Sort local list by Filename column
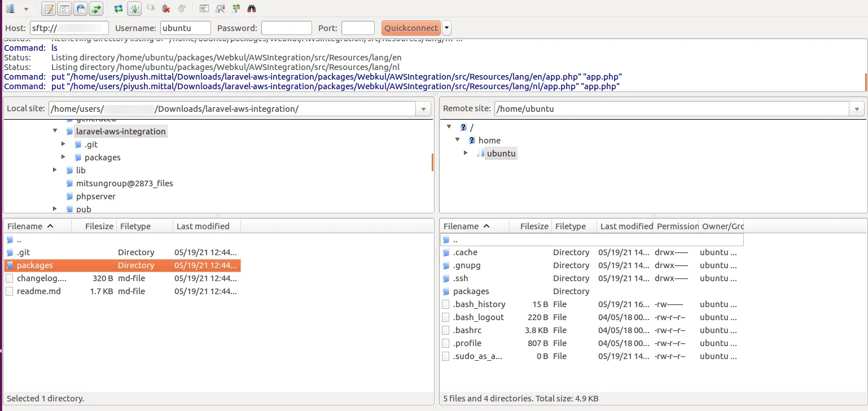This screenshot has width=868, height=411. pyautogui.click(x=38, y=226)
